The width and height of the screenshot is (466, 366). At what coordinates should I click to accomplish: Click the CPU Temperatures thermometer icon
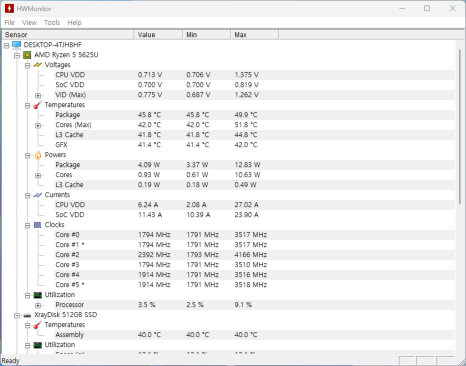tap(38, 105)
